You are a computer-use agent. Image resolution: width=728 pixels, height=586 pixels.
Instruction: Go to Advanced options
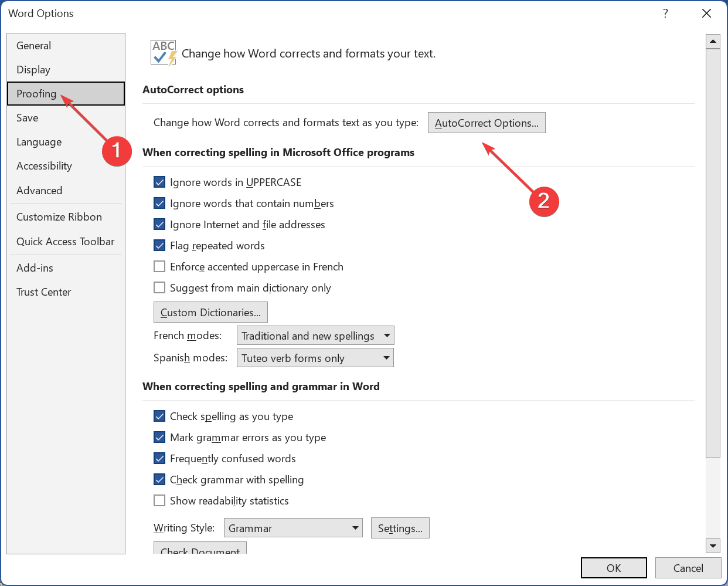tap(66, 191)
